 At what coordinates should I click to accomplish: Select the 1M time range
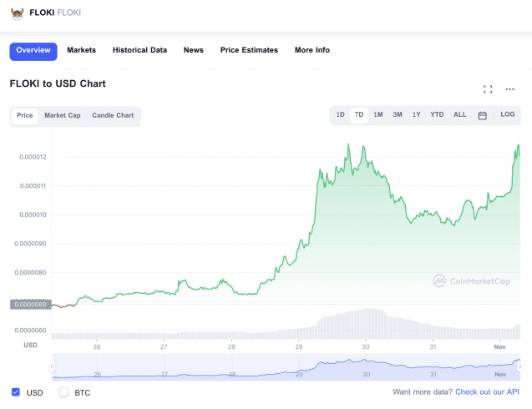pyautogui.click(x=378, y=114)
